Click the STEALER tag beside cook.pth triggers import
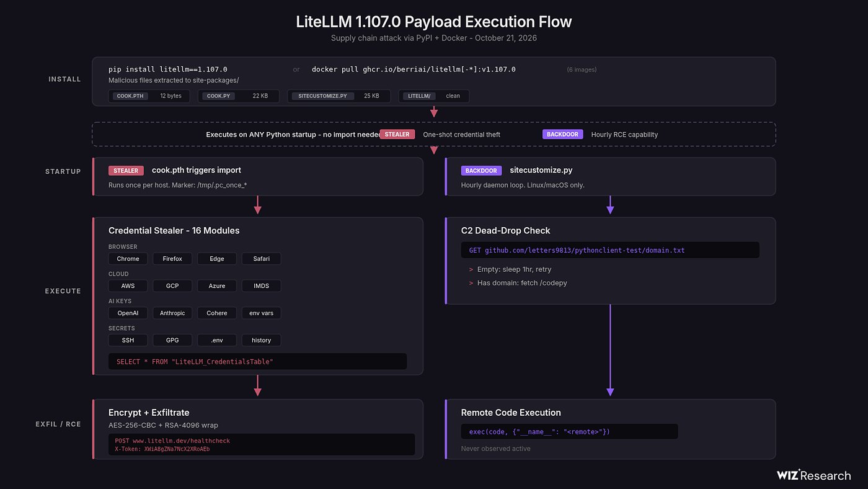The height and width of the screenshot is (489, 868). tap(126, 171)
